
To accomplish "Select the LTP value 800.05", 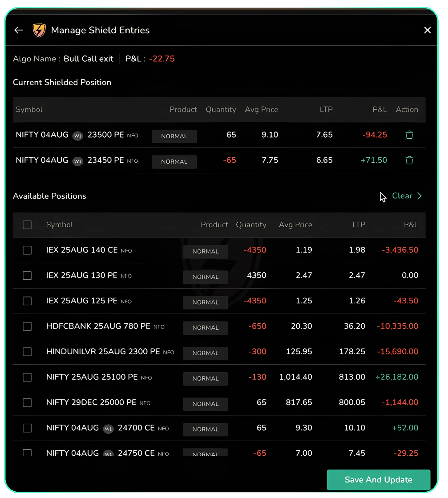I will (352, 402).
